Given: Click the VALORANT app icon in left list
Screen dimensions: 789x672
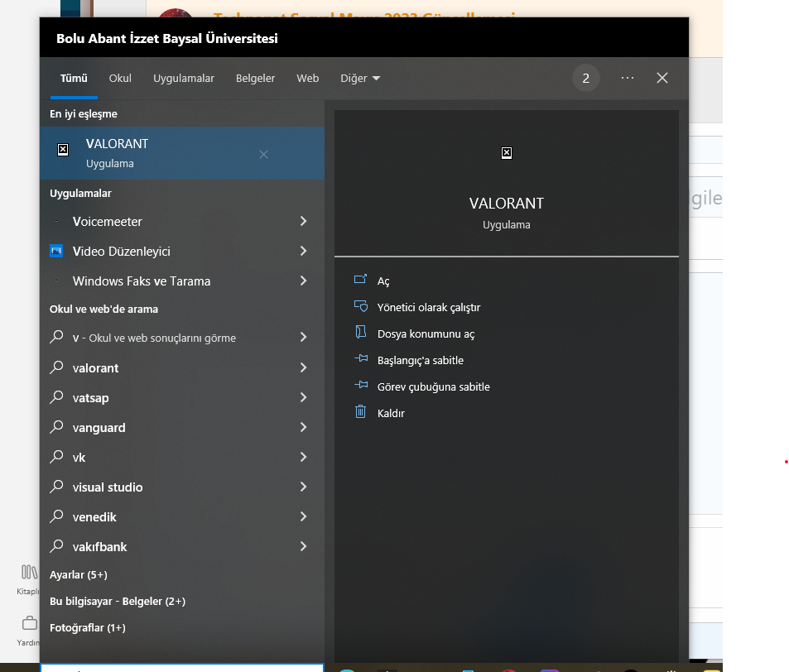Looking at the screenshot, I should pos(63,150).
